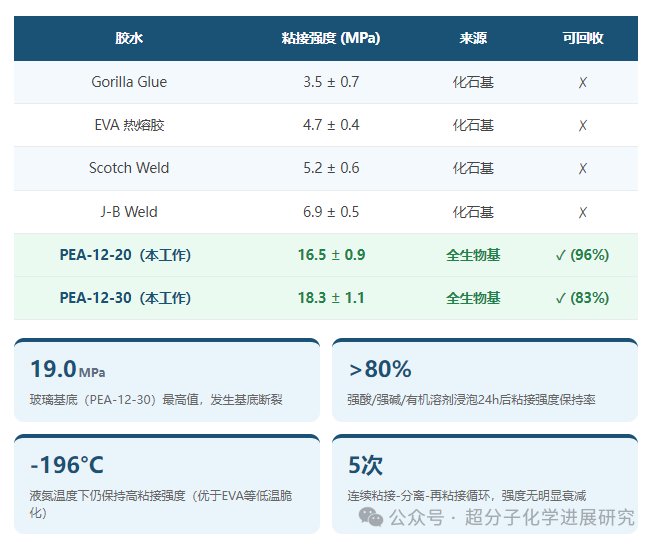
Task: Click 化石基 in the J-B Weld row
Action: click(x=473, y=212)
